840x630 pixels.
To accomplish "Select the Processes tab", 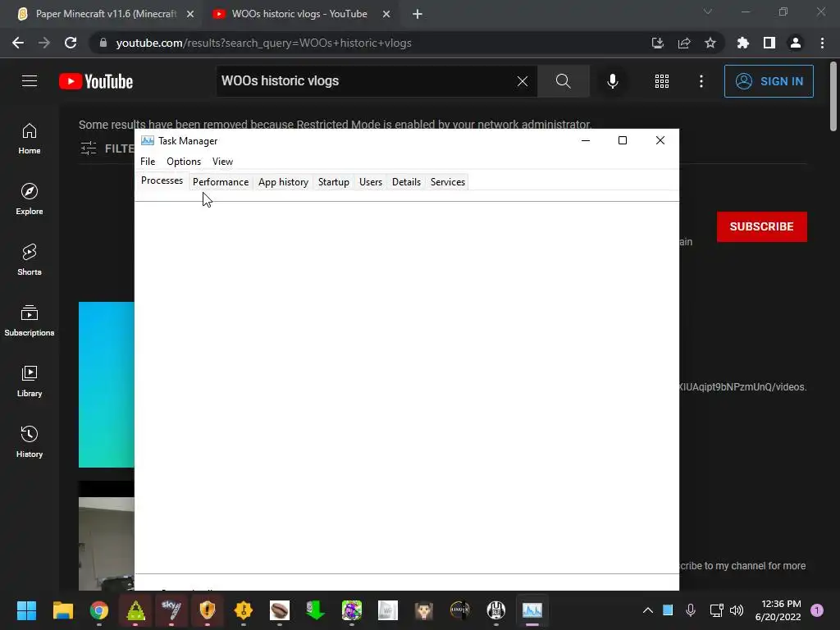I will pyautogui.click(x=162, y=180).
